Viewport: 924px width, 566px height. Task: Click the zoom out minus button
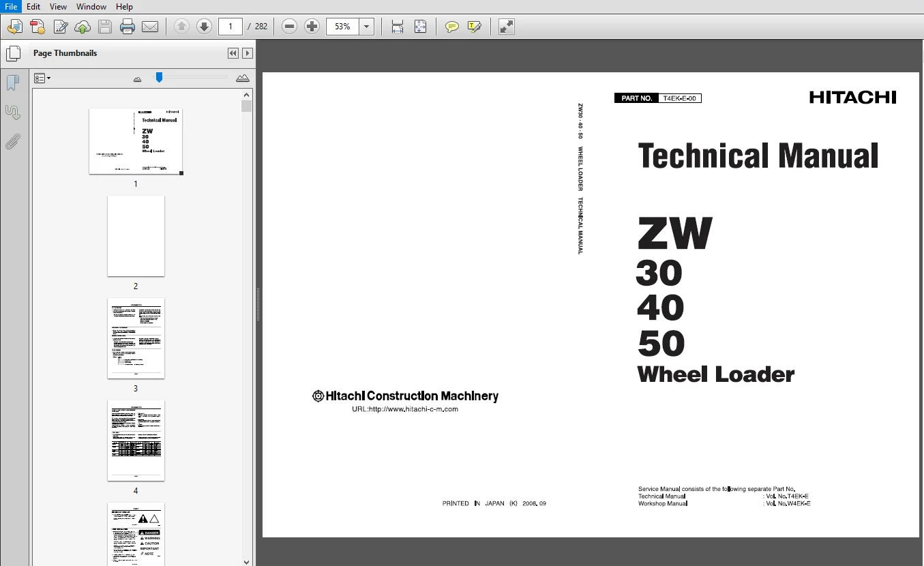[289, 27]
